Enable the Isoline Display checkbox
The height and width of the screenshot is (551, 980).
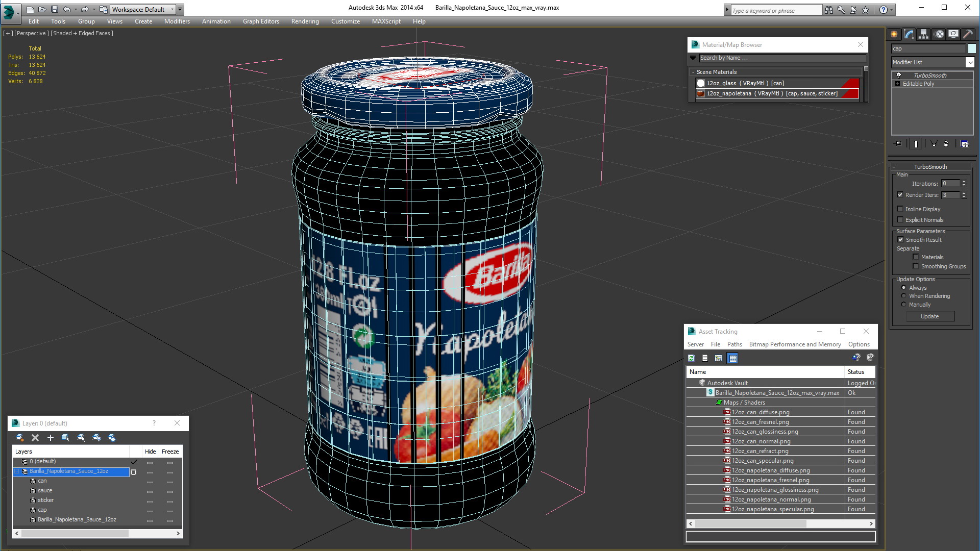tap(900, 209)
